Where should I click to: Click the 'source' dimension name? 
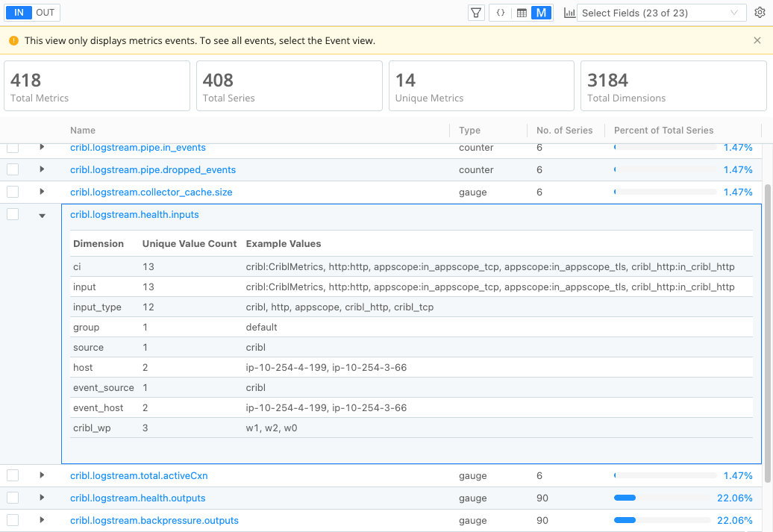click(88, 347)
